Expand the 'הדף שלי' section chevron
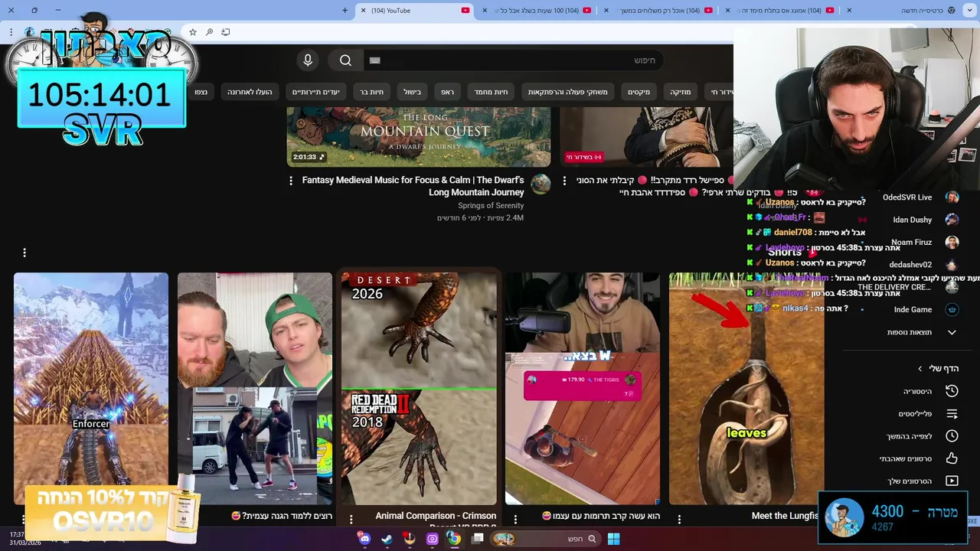 tap(920, 369)
